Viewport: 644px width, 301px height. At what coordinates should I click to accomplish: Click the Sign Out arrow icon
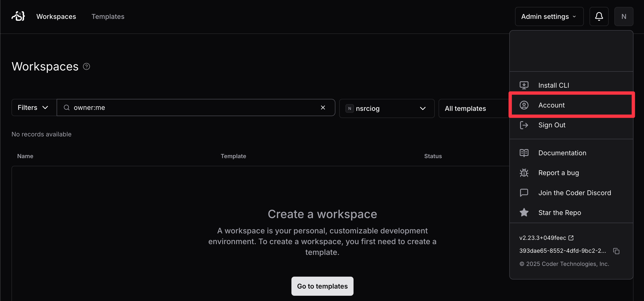524,125
